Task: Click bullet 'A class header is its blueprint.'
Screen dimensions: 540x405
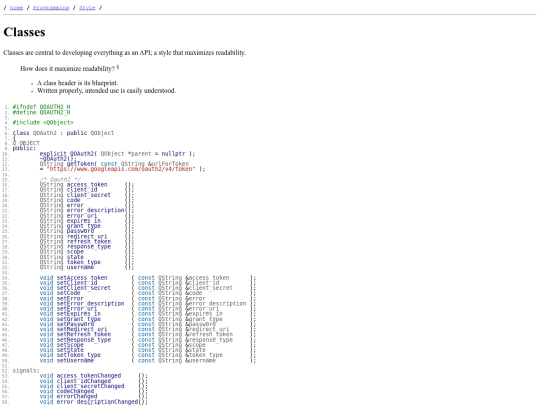Action: point(77,83)
